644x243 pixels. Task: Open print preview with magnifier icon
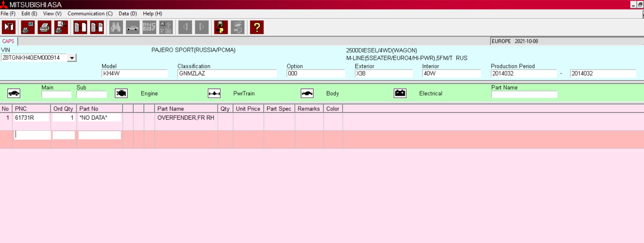coord(61,27)
